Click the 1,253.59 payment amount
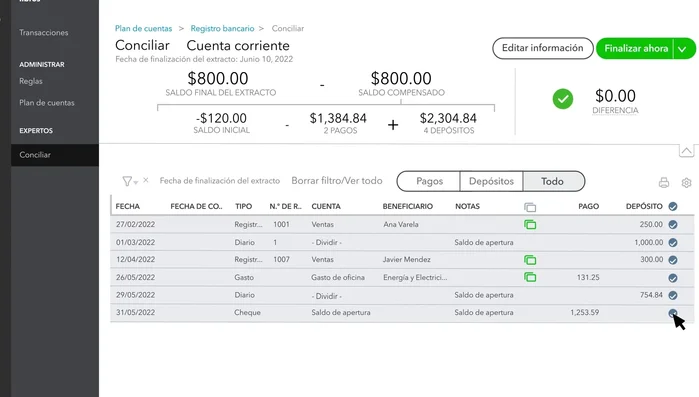Image resolution: width=699 pixels, height=397 pixels. [584, 312]
